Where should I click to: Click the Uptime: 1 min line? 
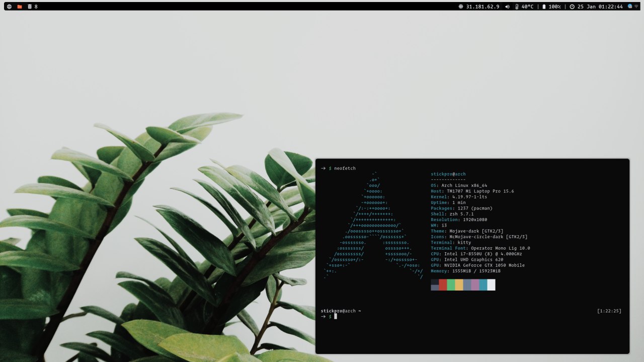(x=448, y=202)
